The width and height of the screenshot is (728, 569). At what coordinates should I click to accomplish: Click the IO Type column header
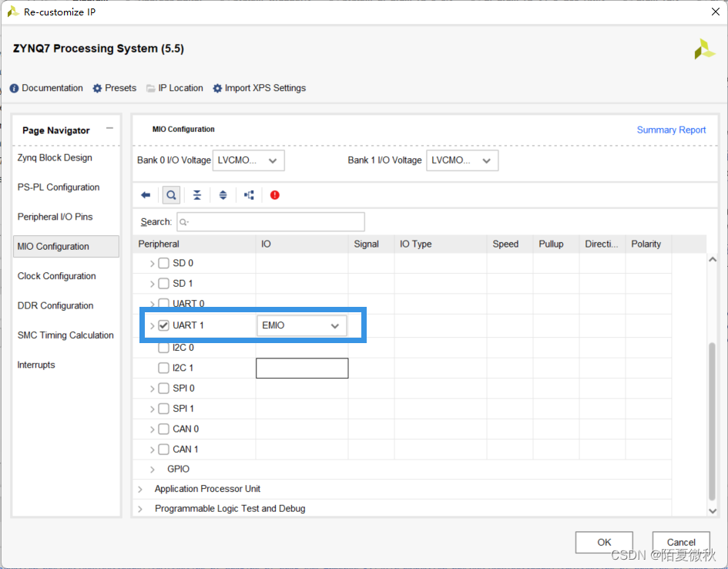[x=441, y=244]
